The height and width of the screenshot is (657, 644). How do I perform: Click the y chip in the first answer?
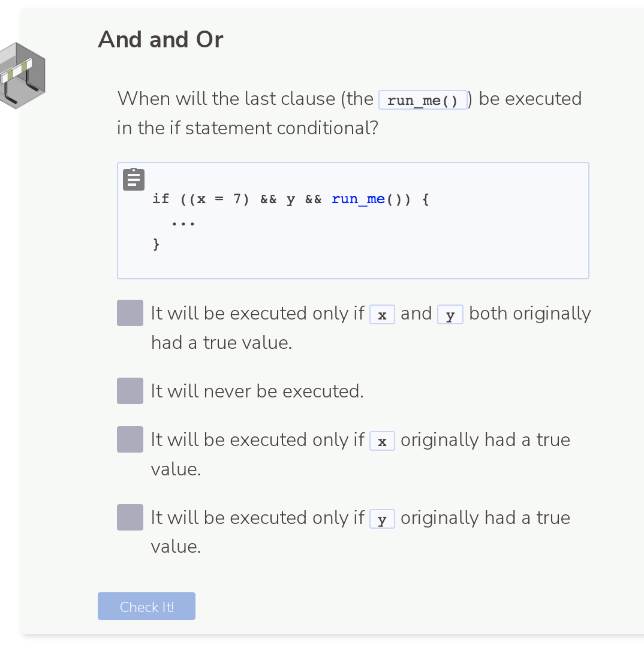[x=450, y=314]
